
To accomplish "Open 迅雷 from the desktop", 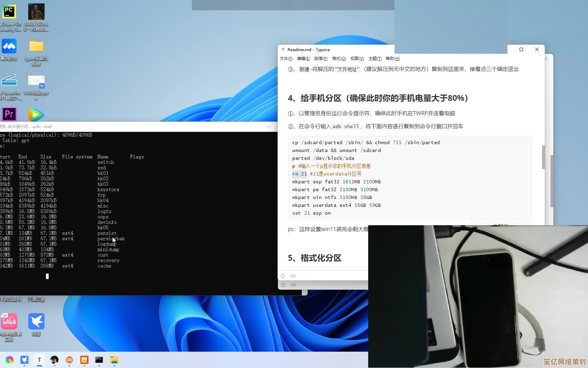I will coord(36,321).
